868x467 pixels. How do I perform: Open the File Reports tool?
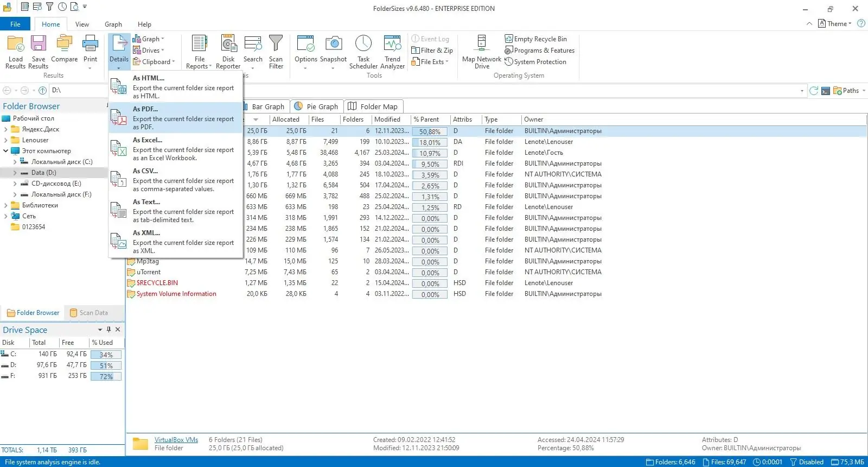coord(199,52)
